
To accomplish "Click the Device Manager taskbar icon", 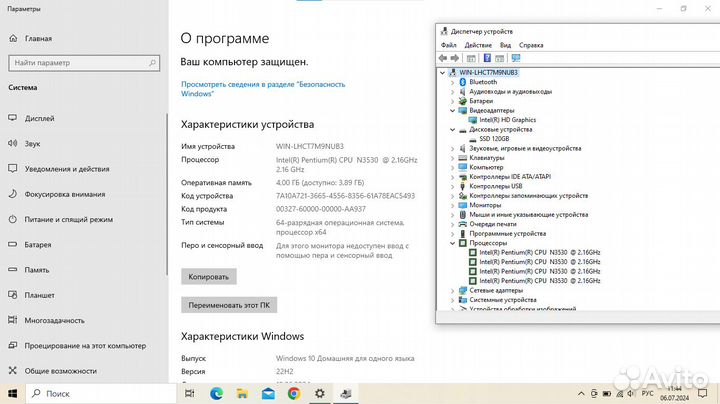I will tap(346, 393).
